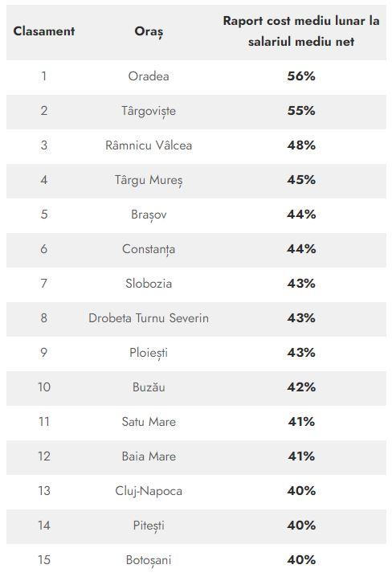Click the Constanța city name

(x=149, y=249)
